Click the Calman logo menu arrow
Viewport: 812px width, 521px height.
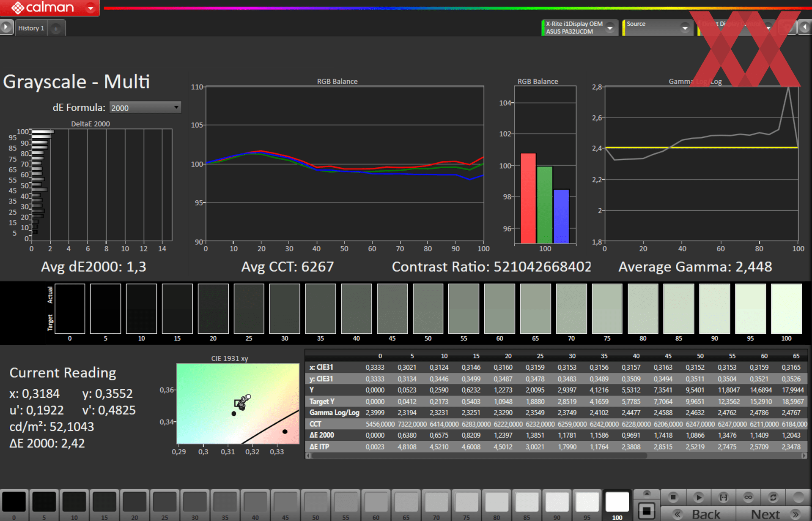(91, 8)
